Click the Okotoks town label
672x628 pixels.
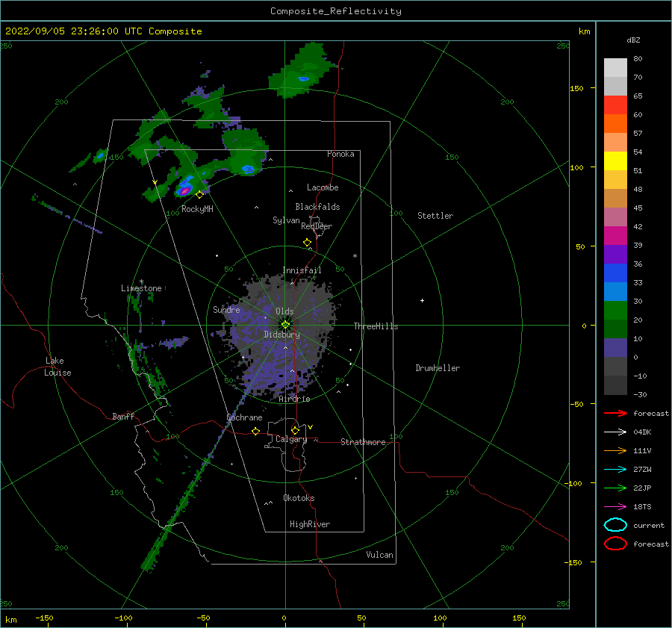click(x=299, y=498)
